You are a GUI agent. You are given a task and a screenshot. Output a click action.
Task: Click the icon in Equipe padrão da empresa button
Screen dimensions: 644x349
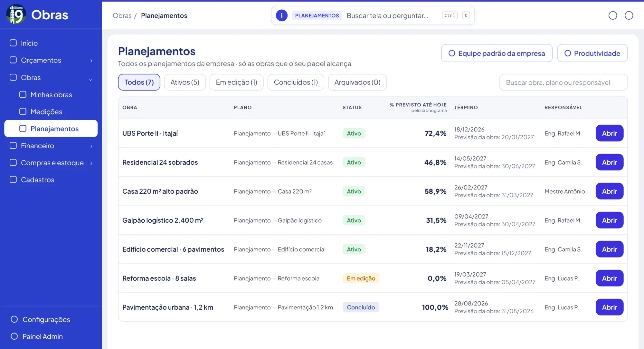[x=452, y=53]
